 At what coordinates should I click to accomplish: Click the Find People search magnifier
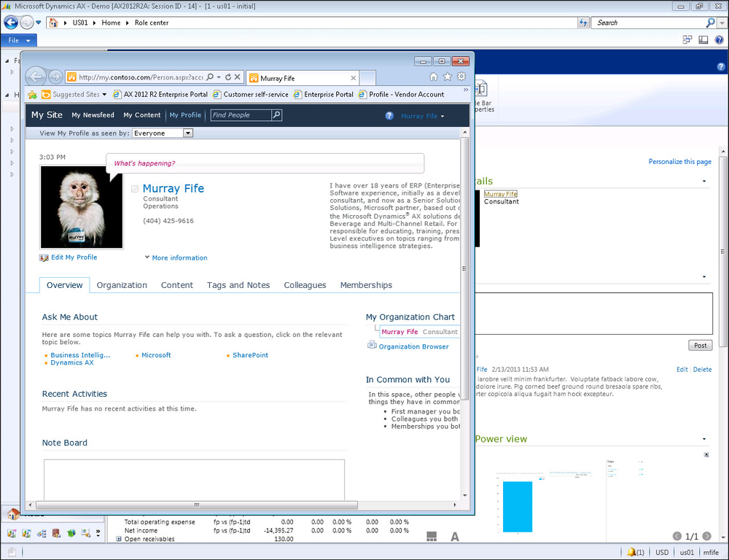click(276, 115)
